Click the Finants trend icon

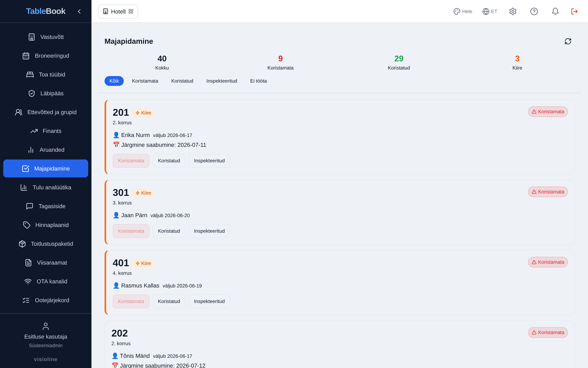click(34, 131)
